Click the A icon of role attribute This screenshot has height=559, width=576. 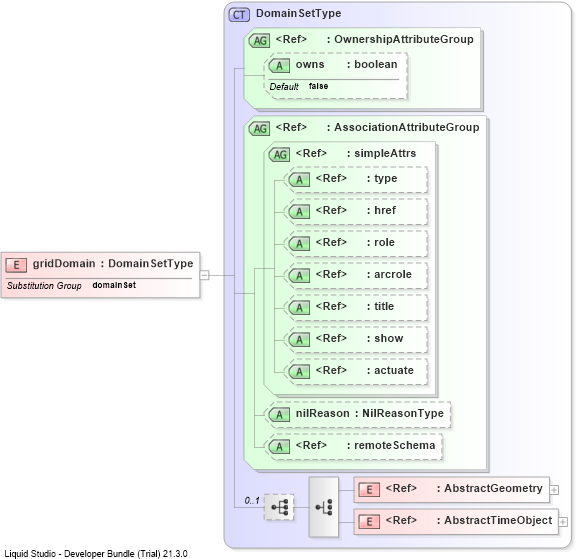coord(299,244)
